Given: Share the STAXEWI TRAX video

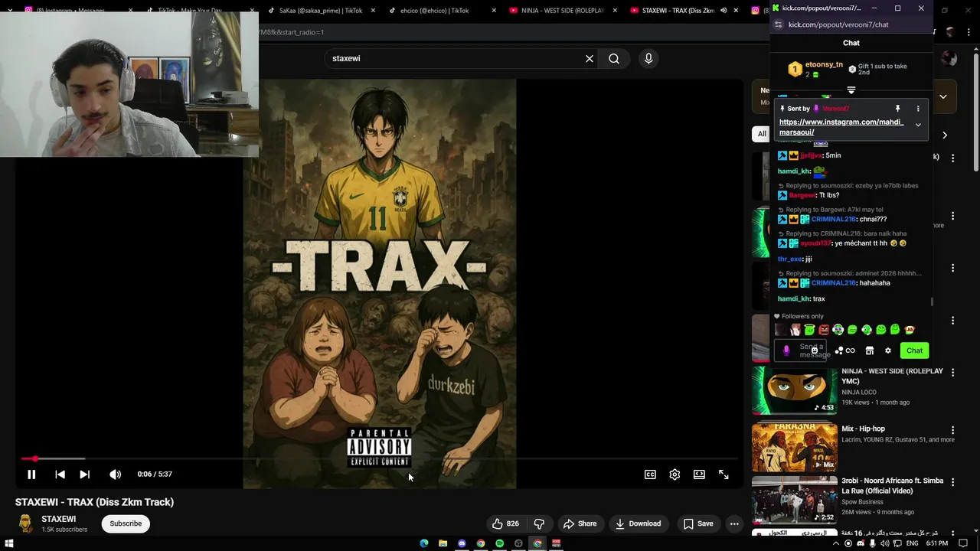Looking at the screenshot, I should tap(580, 523).
